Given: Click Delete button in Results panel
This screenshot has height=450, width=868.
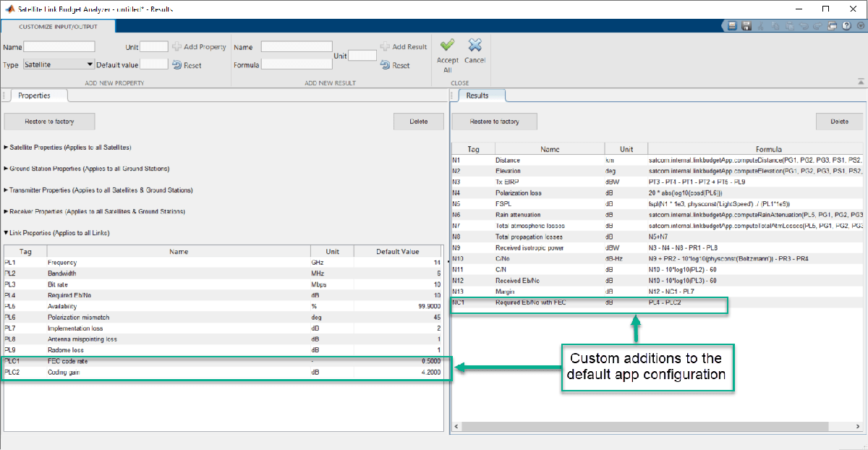Looking at the screenshot, I should [839, 122].
